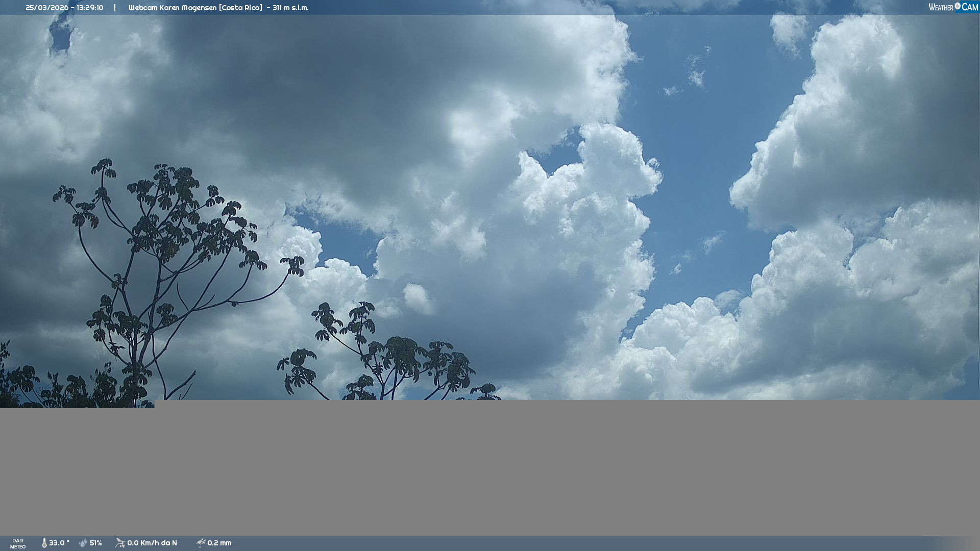
Task: Click the 25/03/2026 date and time stamp
Action: click(64, 8)
